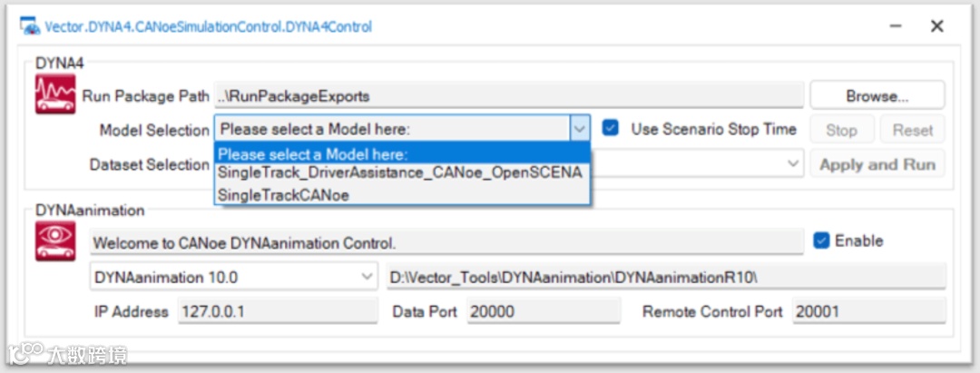Click the Stop button
Image resolution: width=980 pixels, height=373 pixels.
[x=841, y=130]
